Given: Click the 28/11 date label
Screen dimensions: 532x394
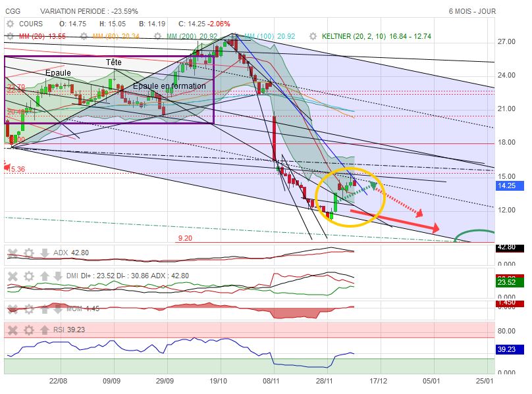Looking at the screenshot, I should [325, 381].
